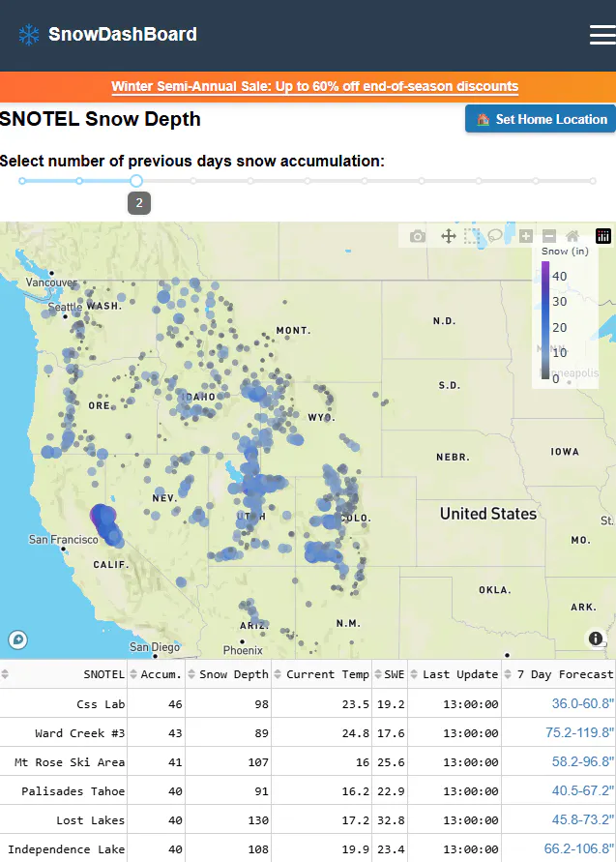
Task: Click the slider value tooltip showing 2
Action: [139, 203]
